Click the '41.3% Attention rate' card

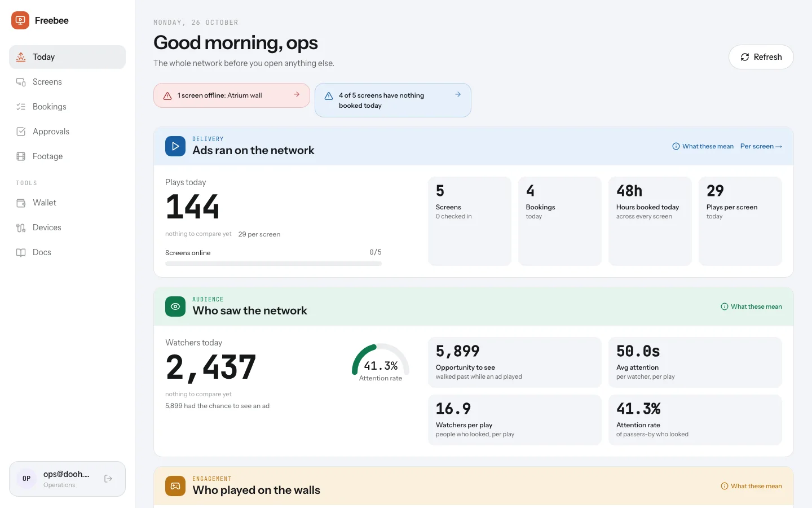click(695, 420)
